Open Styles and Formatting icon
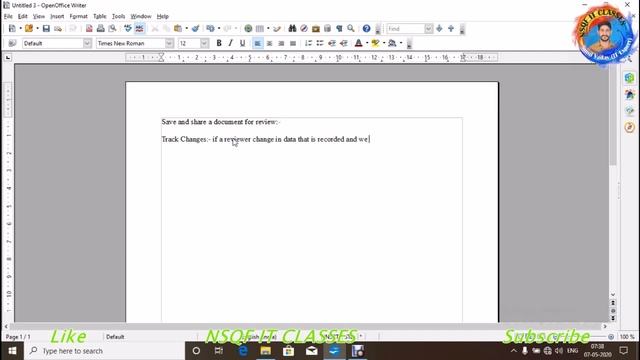Screen dimensions: 640x360 (x=12, y=43)
